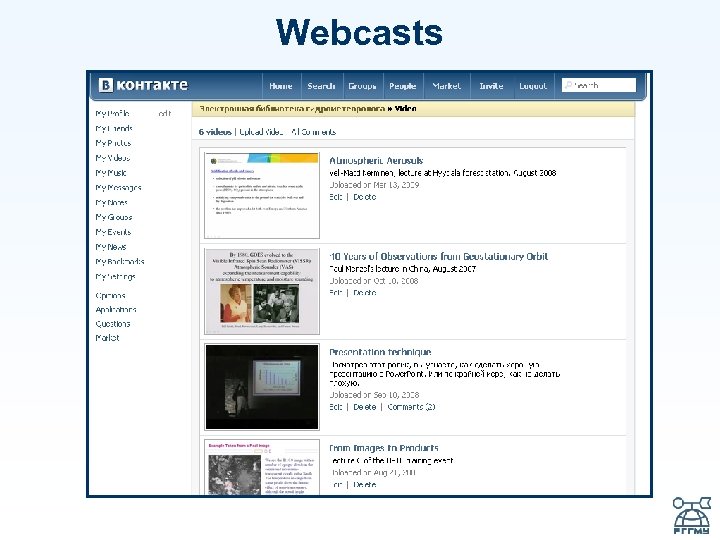Open My News in the sidebar
720x540 pixels.
click(x=111, y=247)
